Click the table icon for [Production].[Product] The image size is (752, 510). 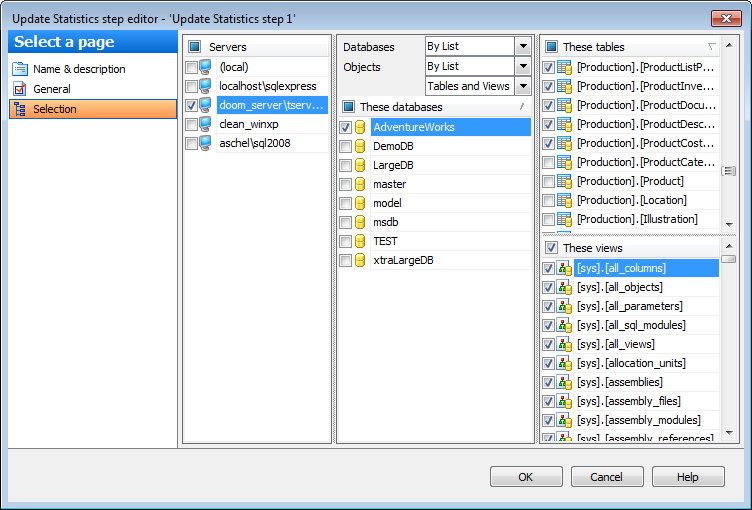[x=564, y=181]
